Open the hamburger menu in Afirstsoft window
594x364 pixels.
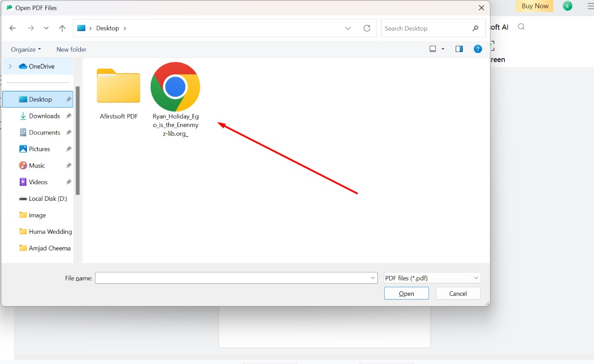pos(590,6)
